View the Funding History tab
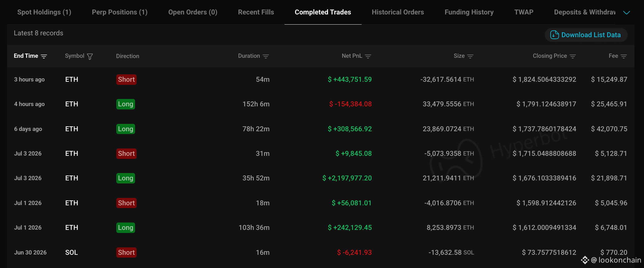Screen dimensions: 644x268 click(x=469, y=12)
